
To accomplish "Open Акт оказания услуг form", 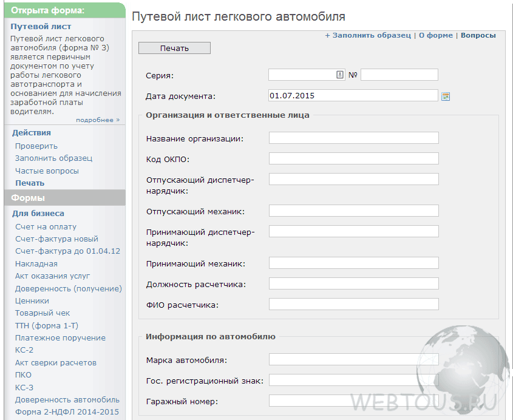I will click(52, 276).
